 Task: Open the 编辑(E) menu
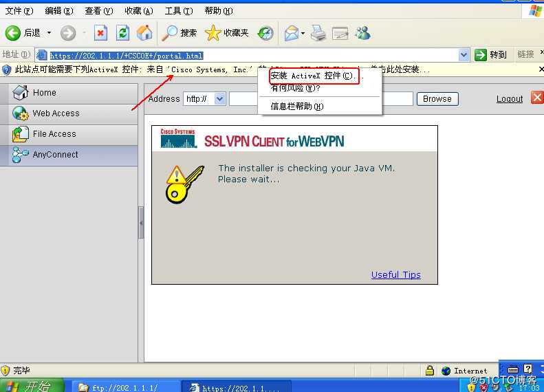[x=59, y=11]
